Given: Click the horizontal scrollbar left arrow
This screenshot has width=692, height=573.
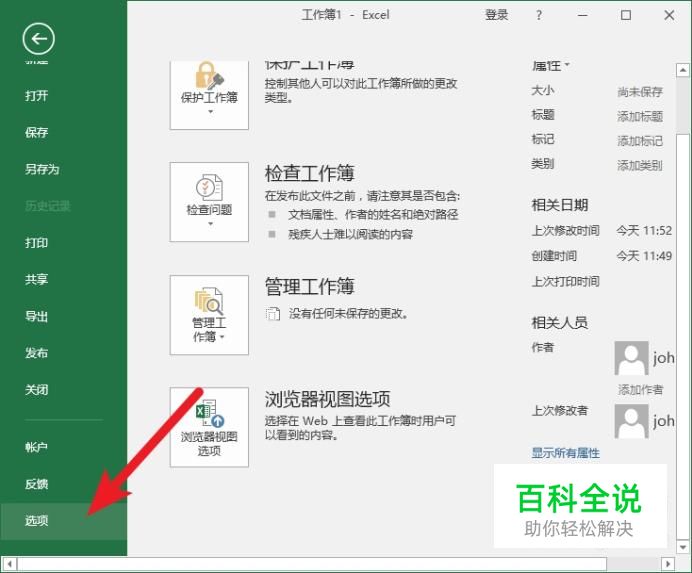Looking at the screenshot, I should click(x=10, y=564).
